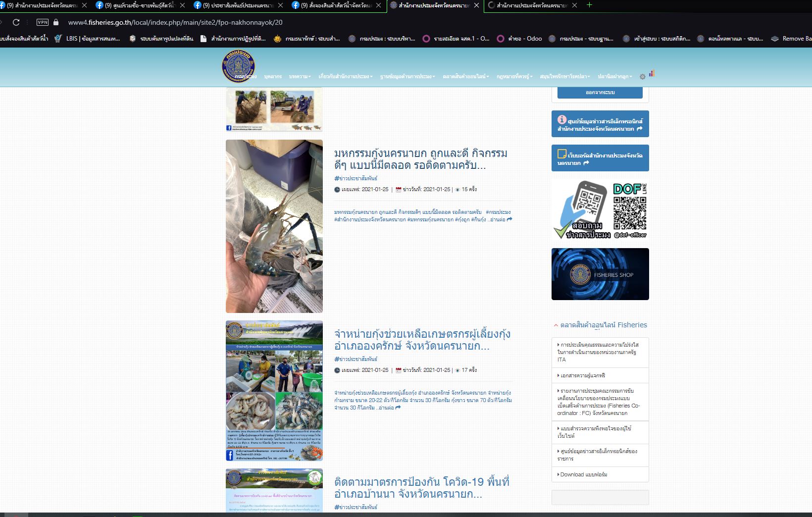Click the settings gear icon in navbar
The width and height of the screenshot is (812, 517).
click(x=643, y=77)
